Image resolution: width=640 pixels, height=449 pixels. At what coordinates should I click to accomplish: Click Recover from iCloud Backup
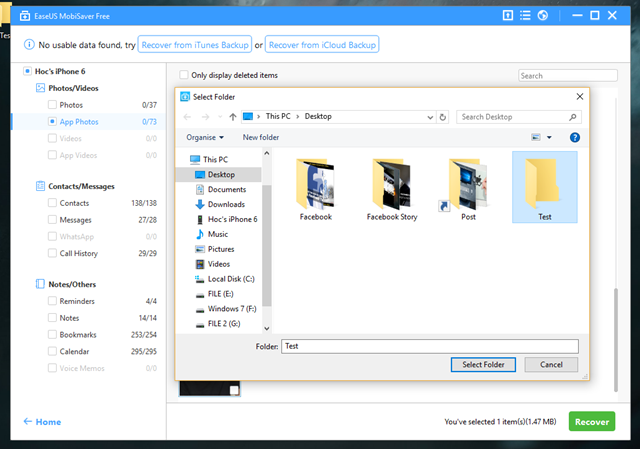pyautogui.click(x=322, y=44)
